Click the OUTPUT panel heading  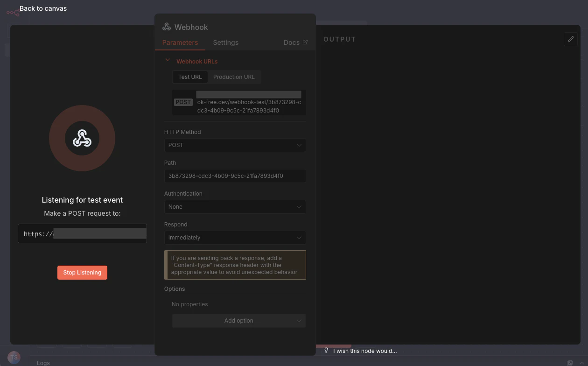pos(340,39)
